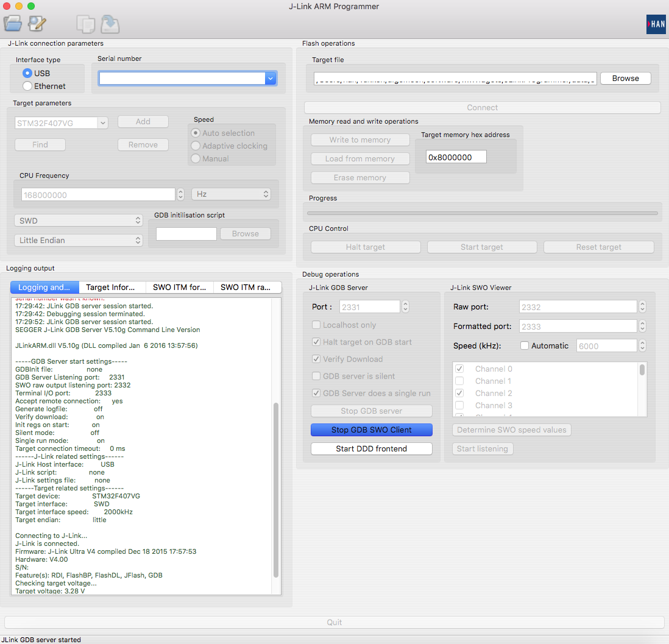The width and height of the screenshot is (669, 644).
Task: Click the Target memory hex address field
Action: point(456,157)
